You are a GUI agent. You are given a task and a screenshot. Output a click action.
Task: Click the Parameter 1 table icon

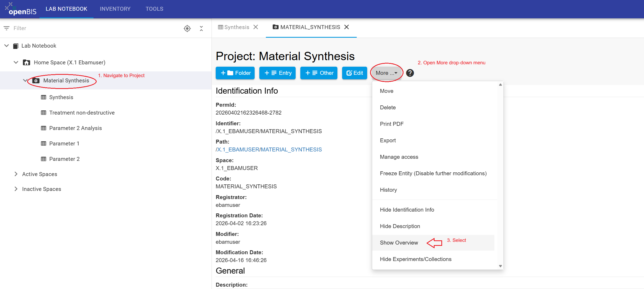tap(44, 144)
